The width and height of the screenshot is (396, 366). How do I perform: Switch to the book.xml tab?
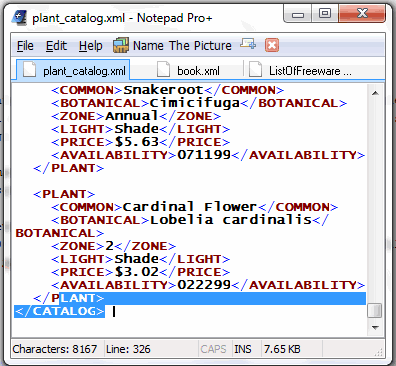tap(189, 70)
